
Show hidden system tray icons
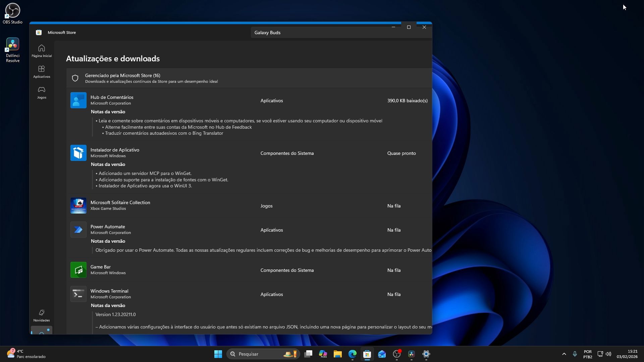(564, 354)
